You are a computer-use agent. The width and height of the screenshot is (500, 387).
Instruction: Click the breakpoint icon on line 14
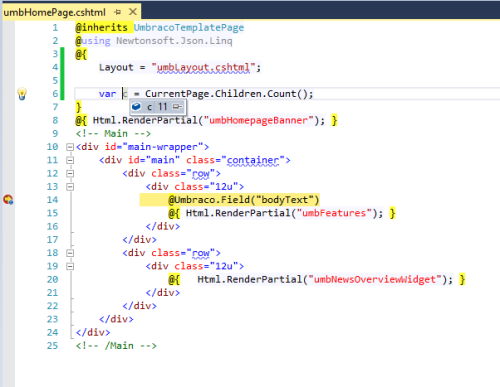coord(8,200)
